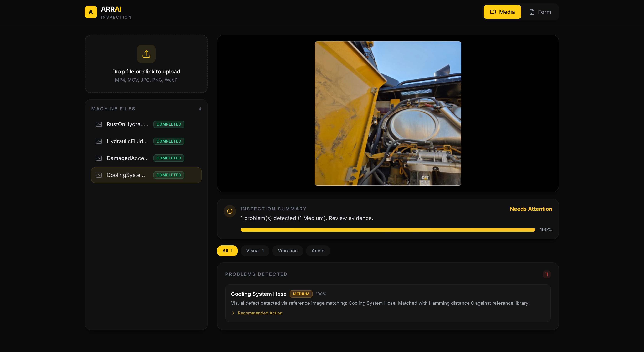Open the Cooling System Hose problem card
644x352 pixels.
258,294
